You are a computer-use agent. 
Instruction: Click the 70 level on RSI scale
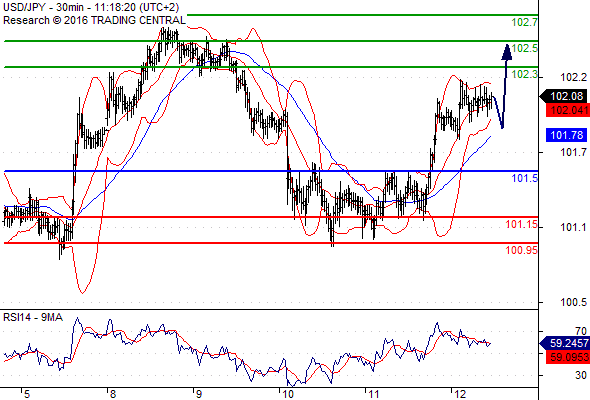(581, 331)
